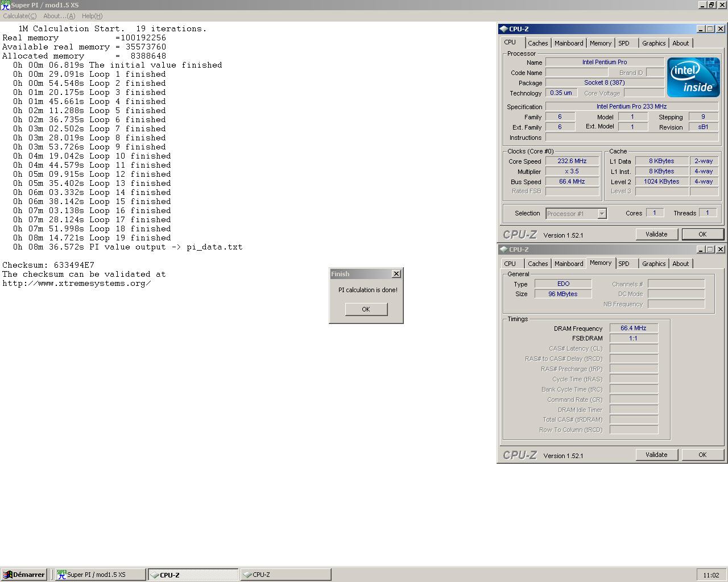Click OK in upper CPU-Z window
The height and width of the screenshot is (582, 728).
(x=702, y=234)
